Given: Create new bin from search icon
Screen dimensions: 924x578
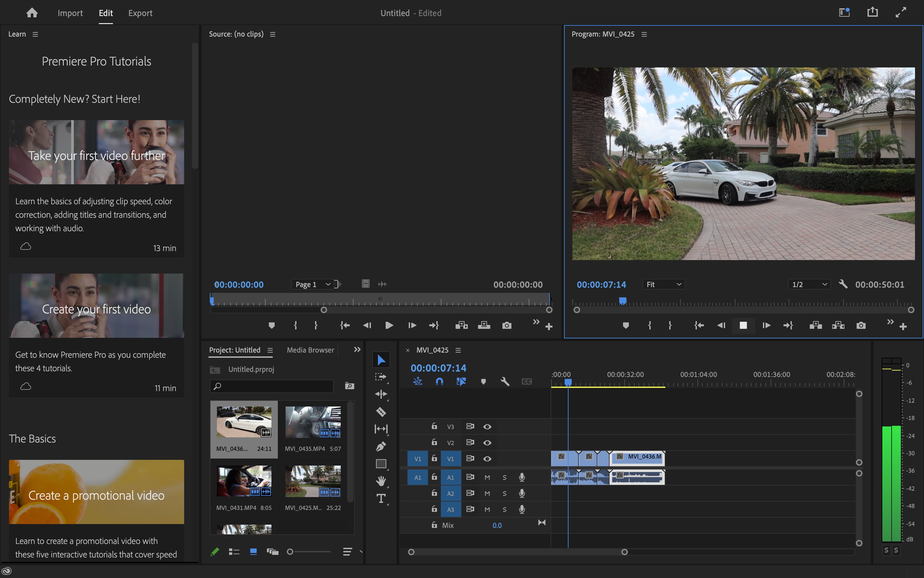Looking at the screenshot, I should coord(349,386).
